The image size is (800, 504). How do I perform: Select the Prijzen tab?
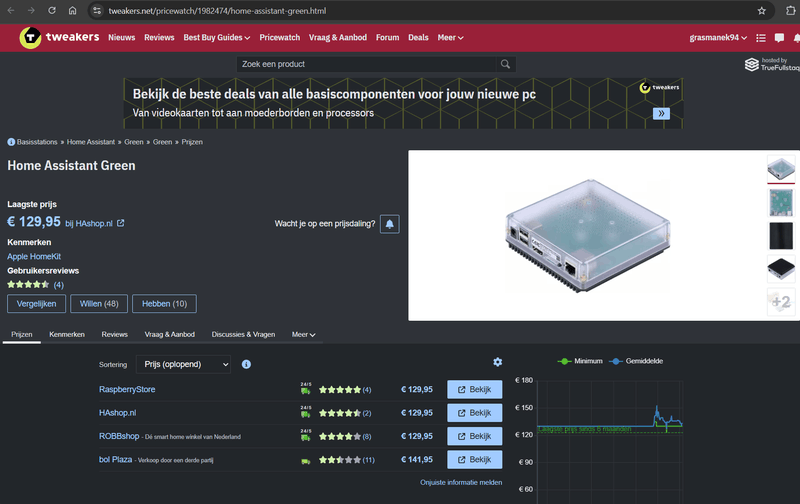(x=22, y=335)
